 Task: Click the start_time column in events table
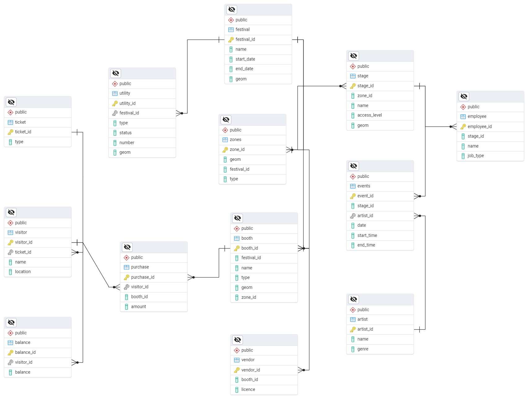tap(367, 236)
